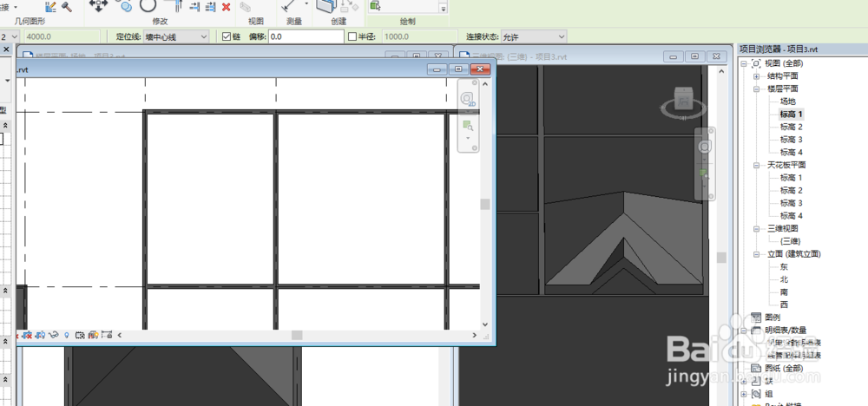This screenshot has height=406, width=868.
Task: Collapse the Floor Plans node
Action: 756,89
